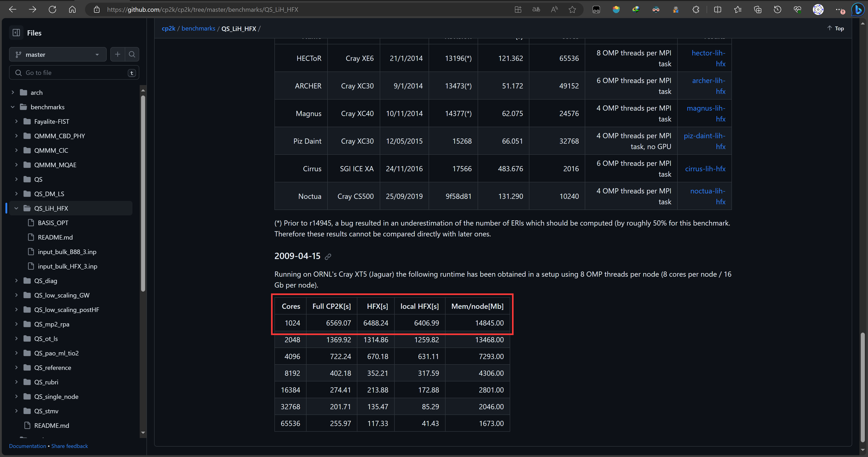Open the Bing Copilot sidebar icon
The width and height of the screenshot is (868, 457).
[858, 10]
